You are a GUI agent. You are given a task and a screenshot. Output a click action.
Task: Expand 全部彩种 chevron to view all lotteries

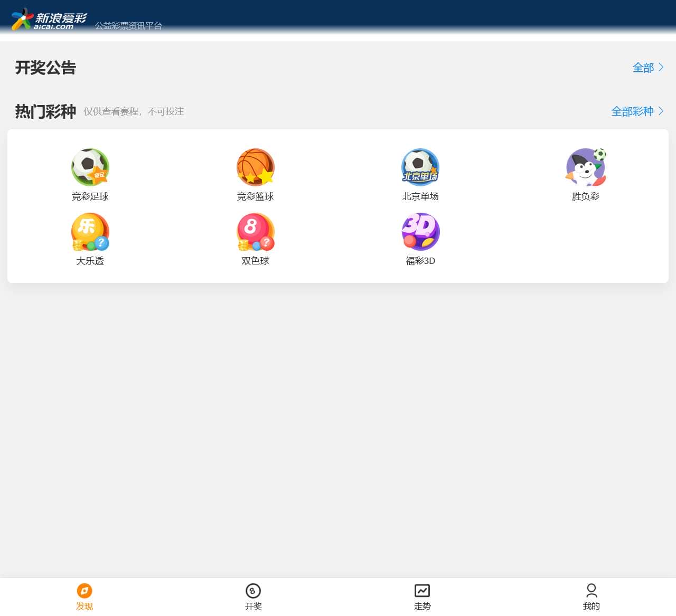coord(660,111)
